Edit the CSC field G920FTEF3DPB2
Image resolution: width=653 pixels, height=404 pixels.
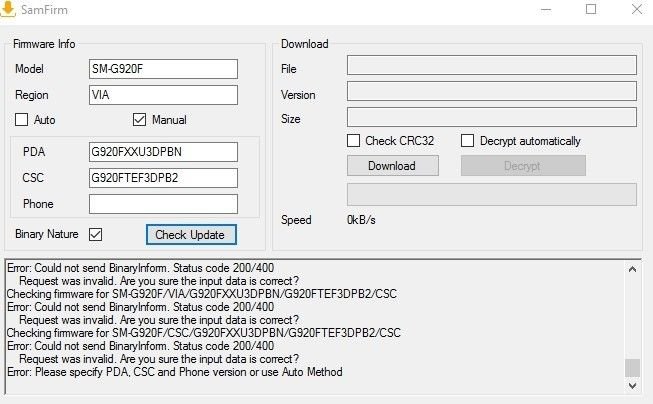pyautogui.click(x=163, y=178)
